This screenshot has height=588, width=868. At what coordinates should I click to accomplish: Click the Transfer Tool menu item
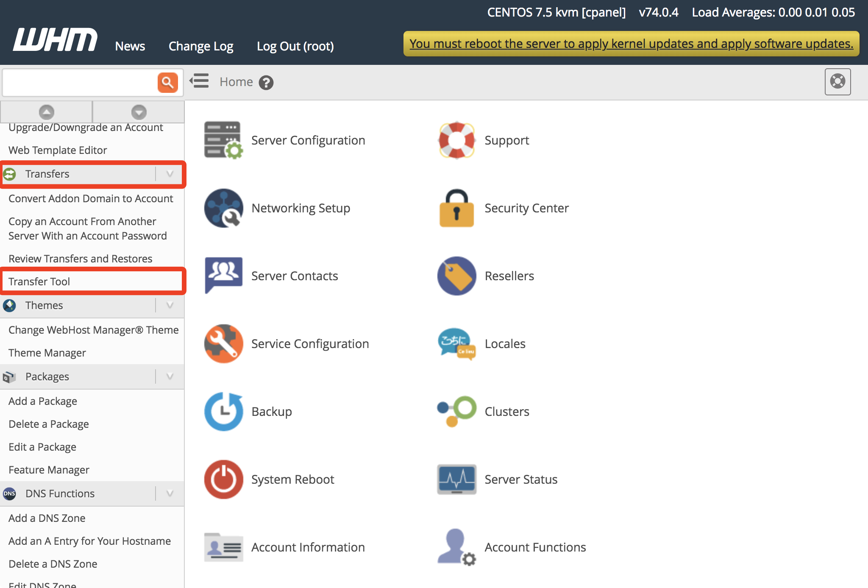(x=92, y=281)
